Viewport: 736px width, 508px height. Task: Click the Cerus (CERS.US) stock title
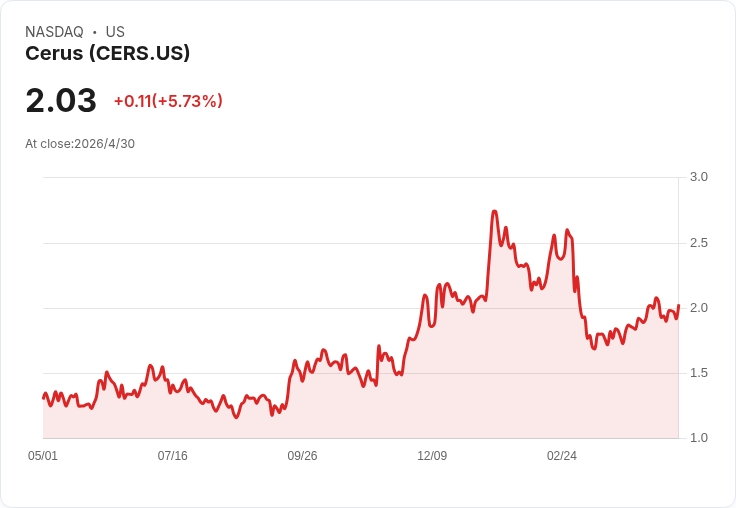107,53
